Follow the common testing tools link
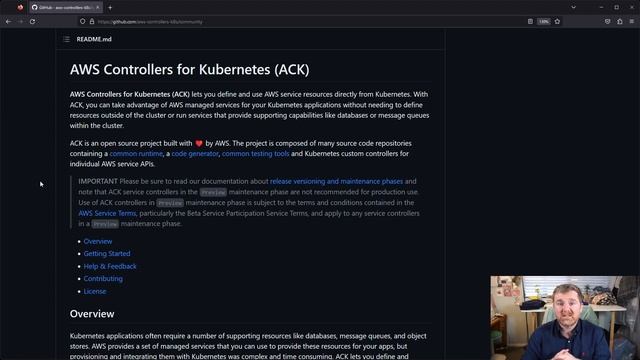Screen dimensions: 640x360 point(256,153)
